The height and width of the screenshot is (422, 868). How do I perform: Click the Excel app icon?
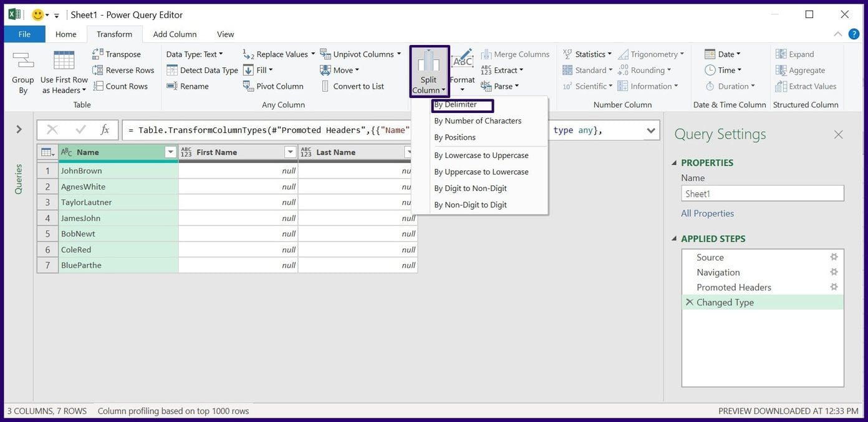(x=14, y=14)
